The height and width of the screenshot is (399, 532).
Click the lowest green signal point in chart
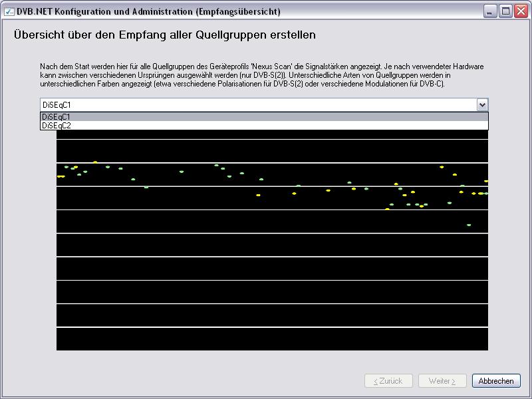pos(469,225)
